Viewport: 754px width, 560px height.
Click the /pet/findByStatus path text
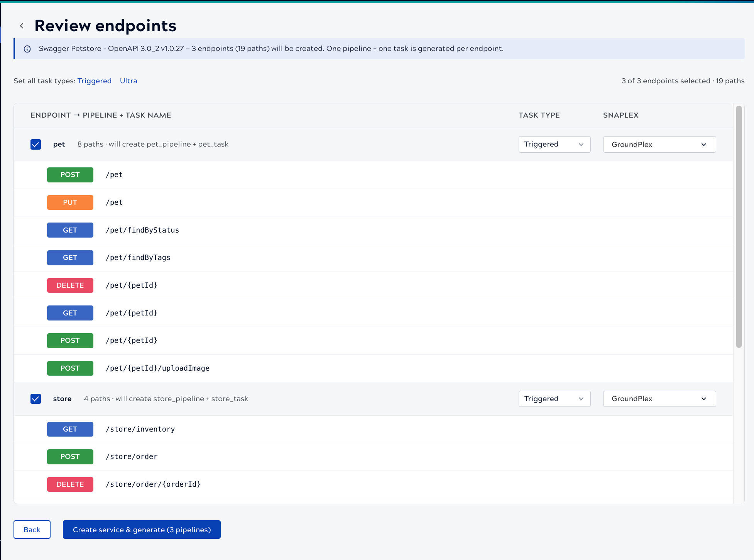pos(142,230)
